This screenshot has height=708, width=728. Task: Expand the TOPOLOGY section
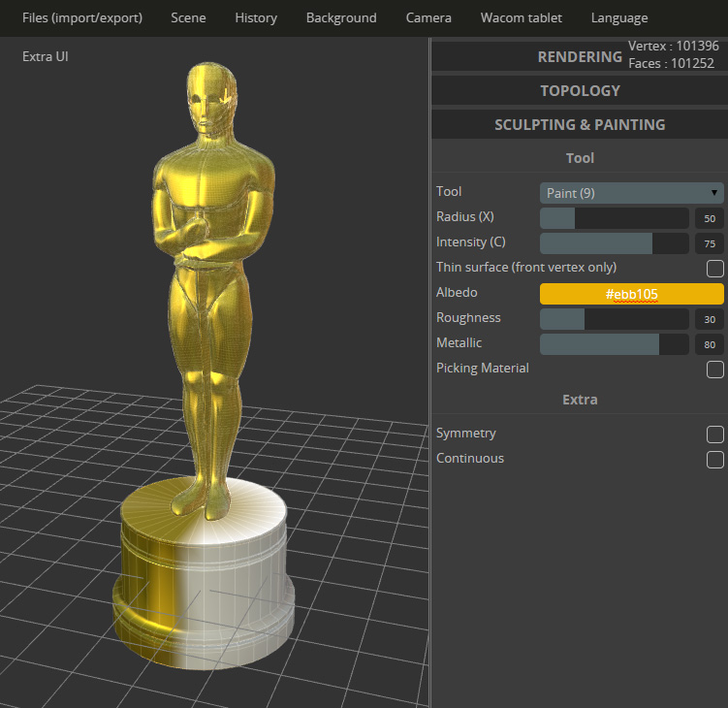point(580,90)
